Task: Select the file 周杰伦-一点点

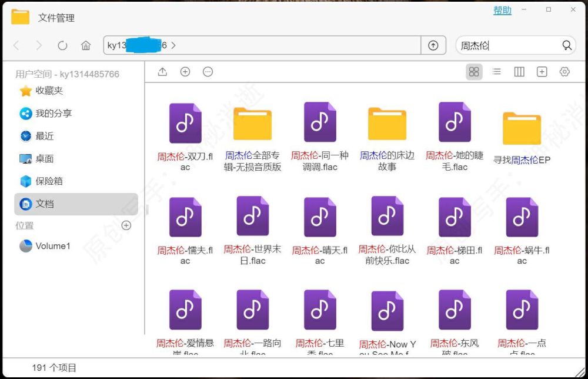Action: [x=522, y=322]
